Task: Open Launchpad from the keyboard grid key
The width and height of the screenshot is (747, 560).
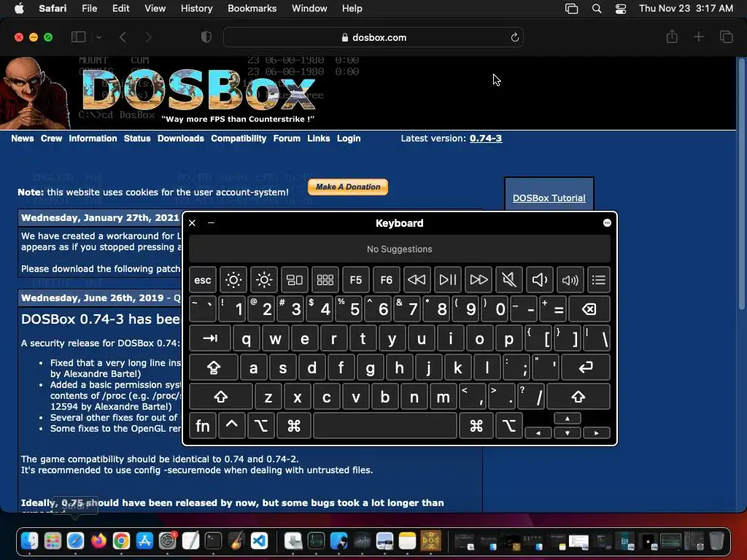Action: (325, 280)
